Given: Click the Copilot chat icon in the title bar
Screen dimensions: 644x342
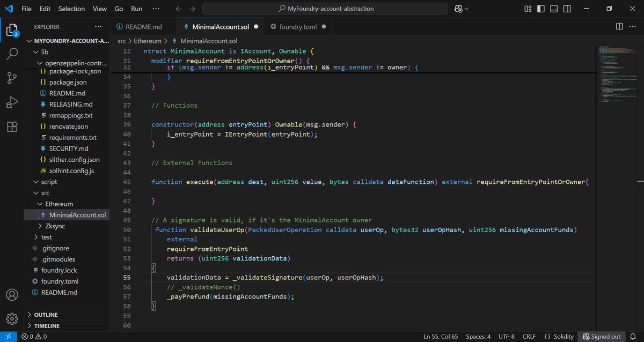Looking at the screenshot, I should (x=458, y=9).
